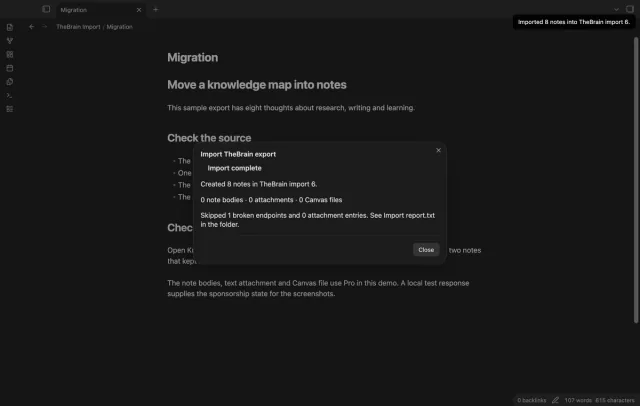Toggle the right sidebar panel
Screen dimensions: 640x406
[x=630, y=9]
